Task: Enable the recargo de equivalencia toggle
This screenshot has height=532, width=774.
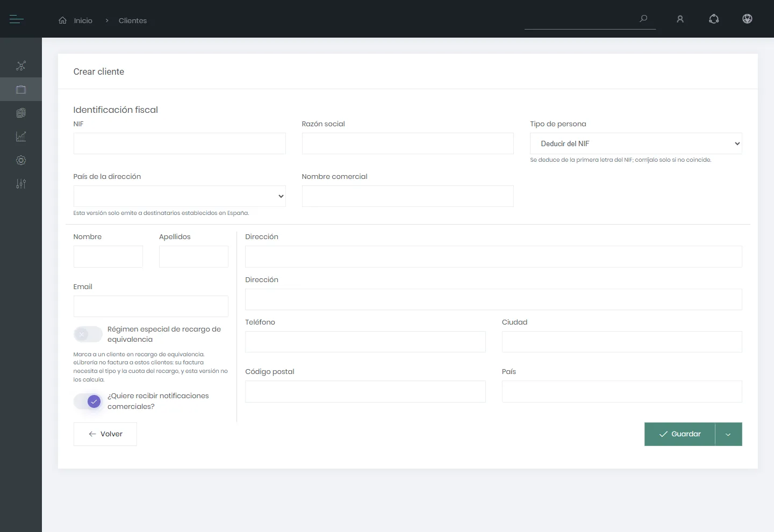Action: [x=88, y=334]
